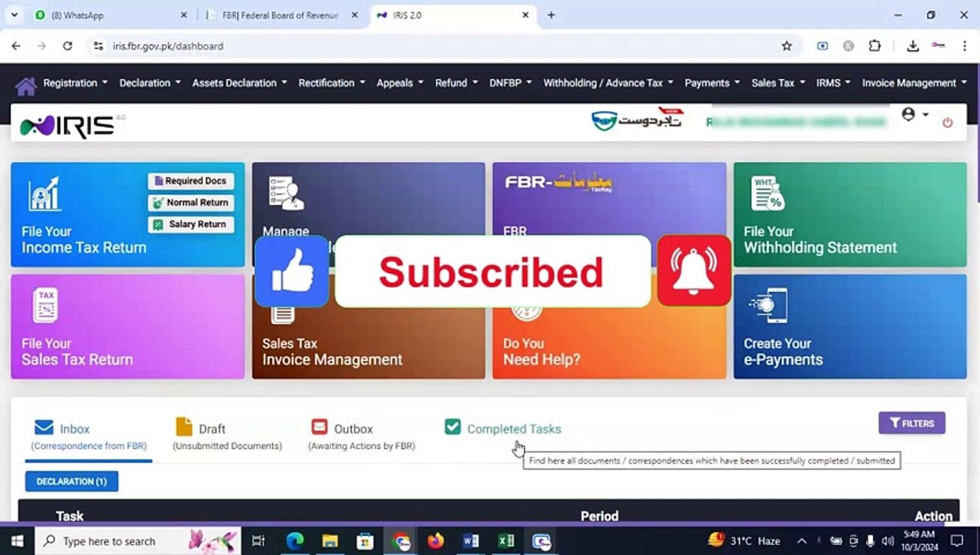Click the Salary Return button
This screenshot has height=555, width=980.
(191, 224)
